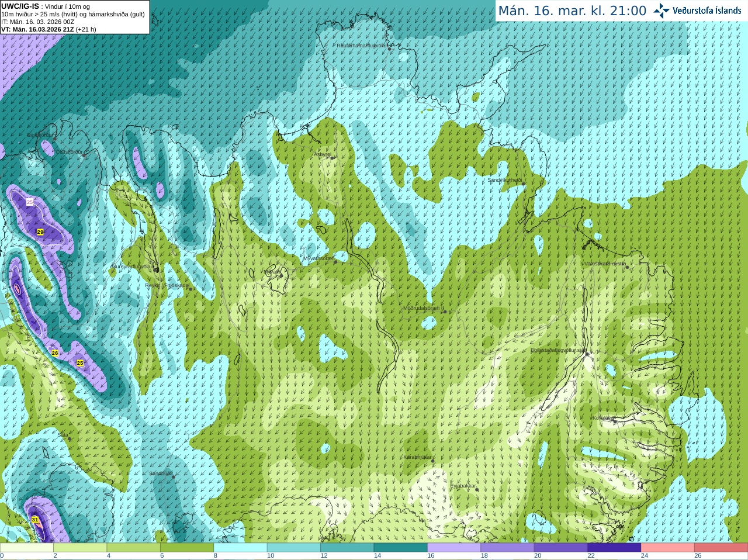The width and height of the screenshot is (748, 560).
Task: Click the Kárahnjúkar station label
Action: click(x=418, y=457)
